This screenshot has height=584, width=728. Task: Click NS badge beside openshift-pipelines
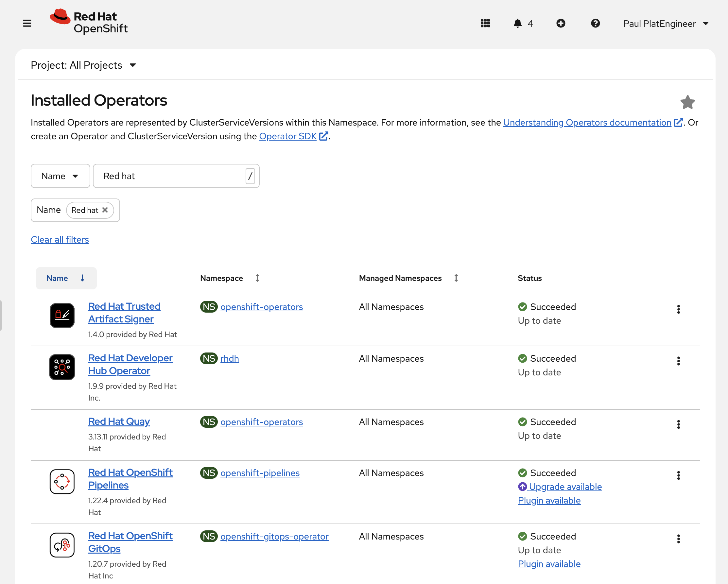click(209, 473)
